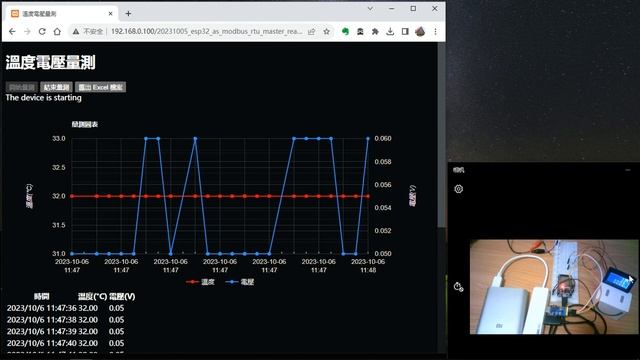
Task: Click the Camera app live preview image
Action: pyautogui.click(x=554, y=287)
